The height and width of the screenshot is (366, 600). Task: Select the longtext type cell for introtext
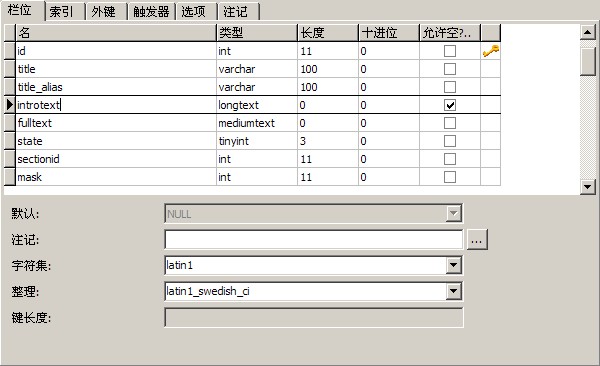(x=257, y=105)
